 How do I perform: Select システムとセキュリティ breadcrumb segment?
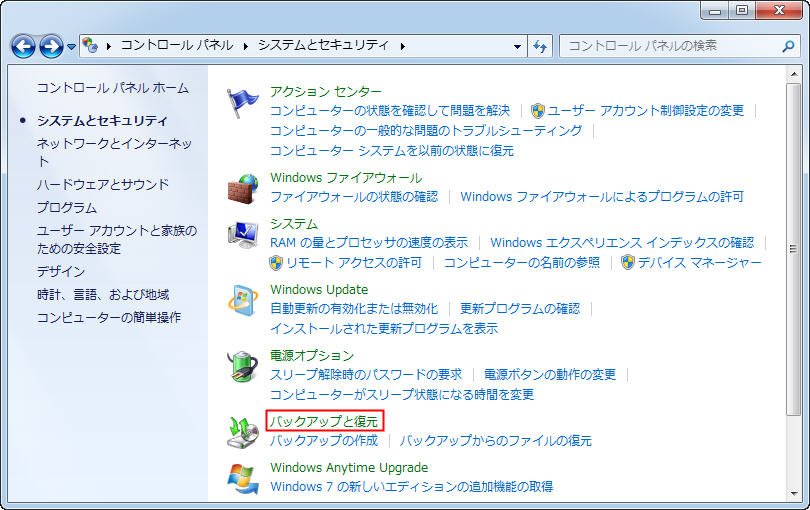pyautogui.click(x=323, y=45)
